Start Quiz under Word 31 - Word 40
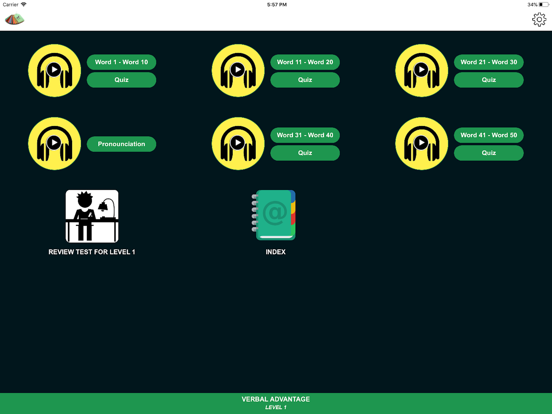The height and width of the screenshot is (414, 552). pos(305,153)
